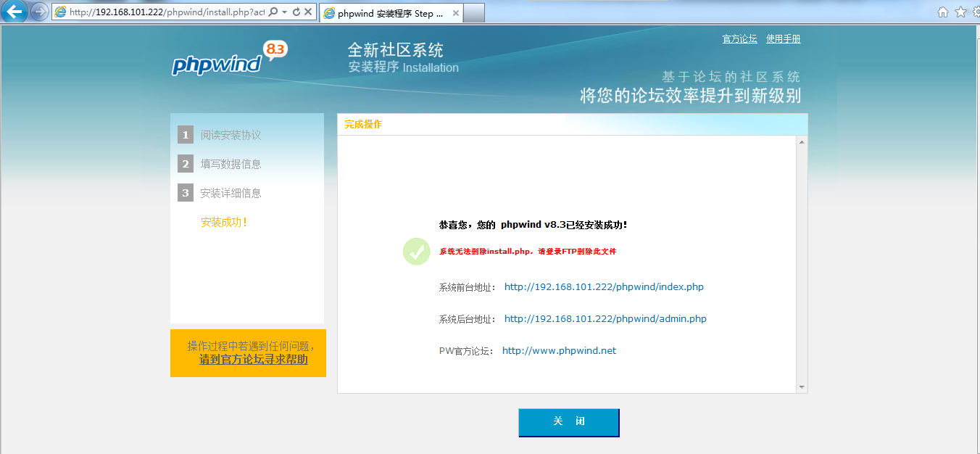Image resolution: width=980 pixels, height=454 pixels.
Task: Click step number 3 badge
Action: click(186, 193)
